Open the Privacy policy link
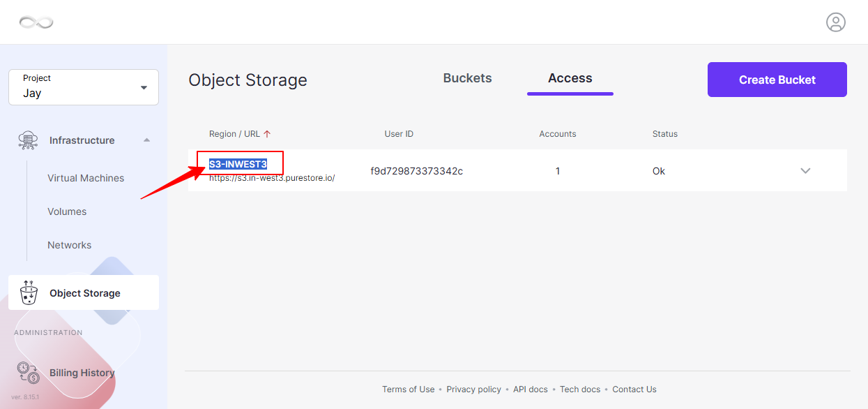Viewport: 868px width, 409px height. pos(474,389)
